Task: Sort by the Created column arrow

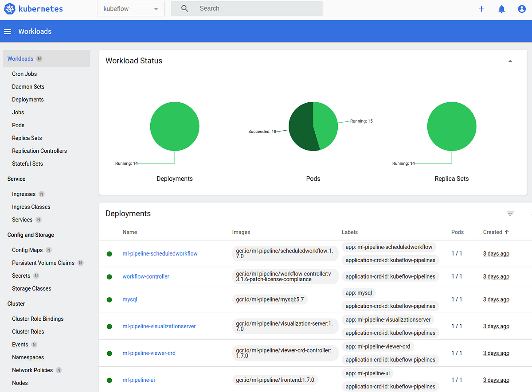Action: [x=507, y=232]
